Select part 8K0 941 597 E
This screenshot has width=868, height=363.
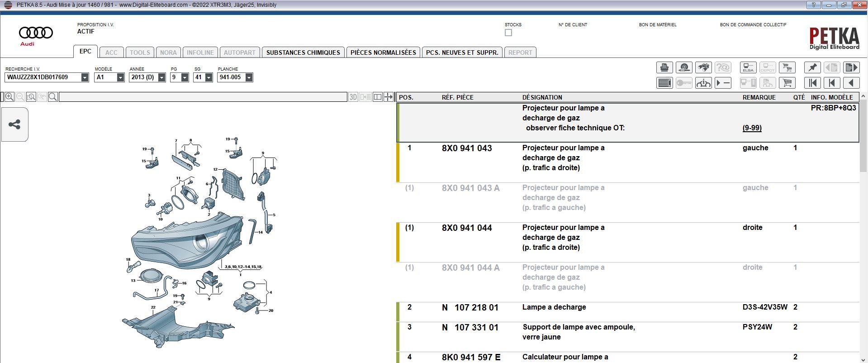coord(471,357)
